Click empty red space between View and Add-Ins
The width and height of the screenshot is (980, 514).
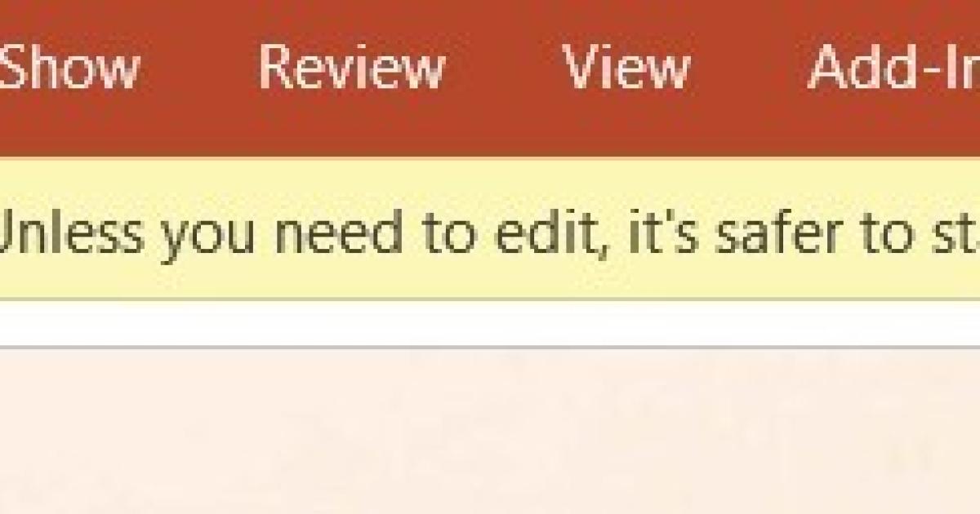coord(748,67)
